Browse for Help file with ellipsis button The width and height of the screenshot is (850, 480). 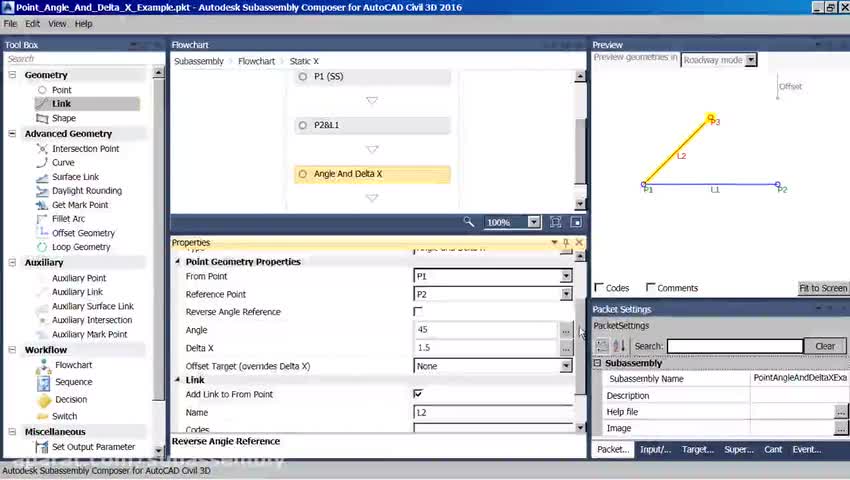(x=840, y=412)
